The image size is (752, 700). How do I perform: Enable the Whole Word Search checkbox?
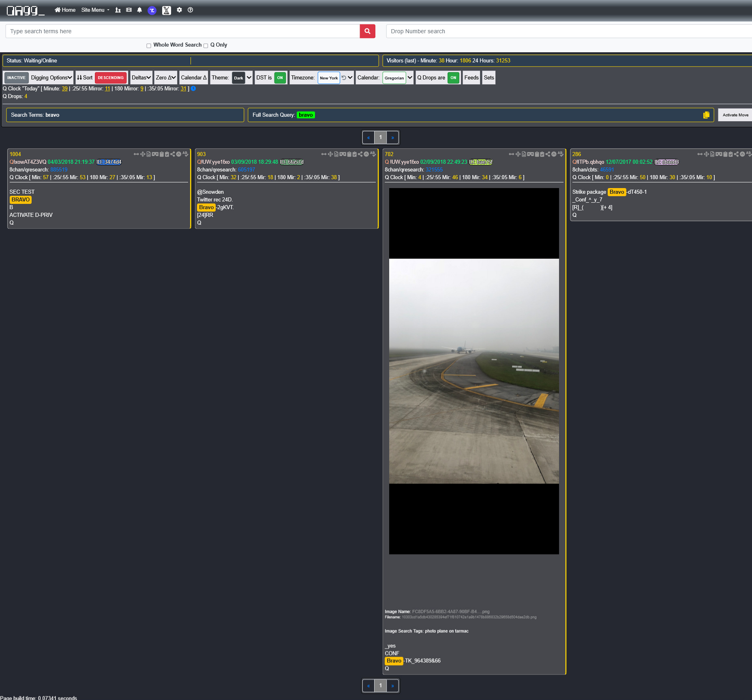[x=149, y=45]
